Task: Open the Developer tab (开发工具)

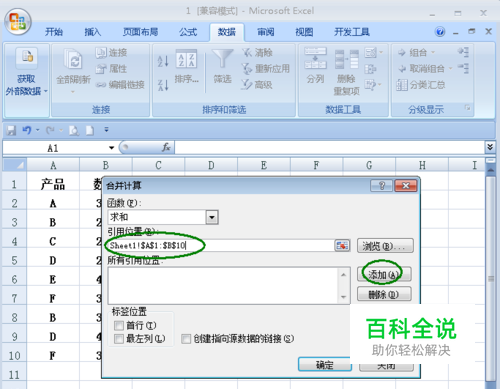Action: click(352, 32)
